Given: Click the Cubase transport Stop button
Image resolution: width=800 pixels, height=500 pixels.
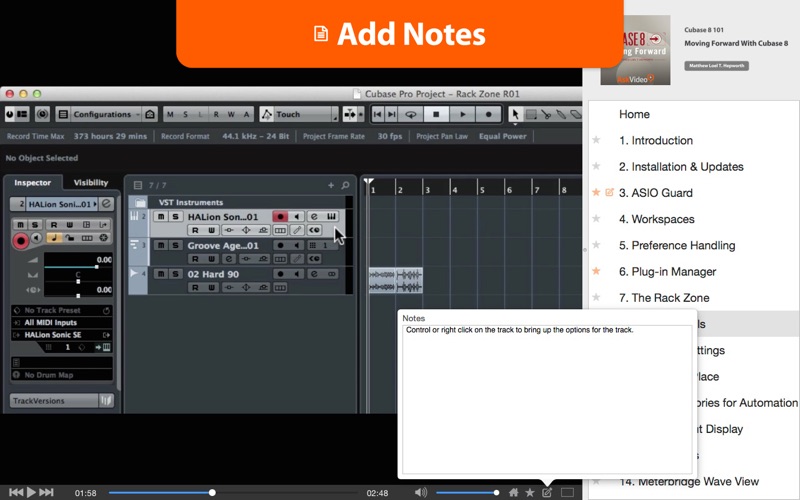Looking at the screenshot, I should click(x=436, y=114).
